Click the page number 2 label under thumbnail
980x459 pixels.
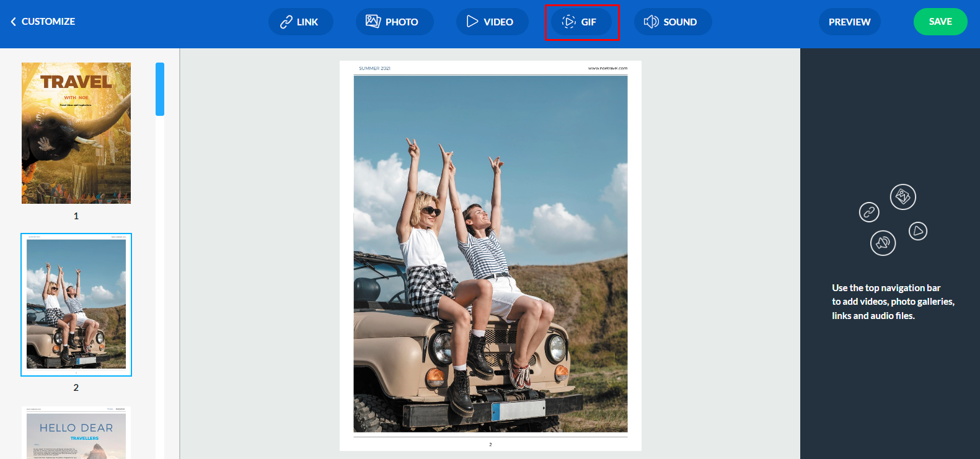pyautogui.click(x=76, y=388)
